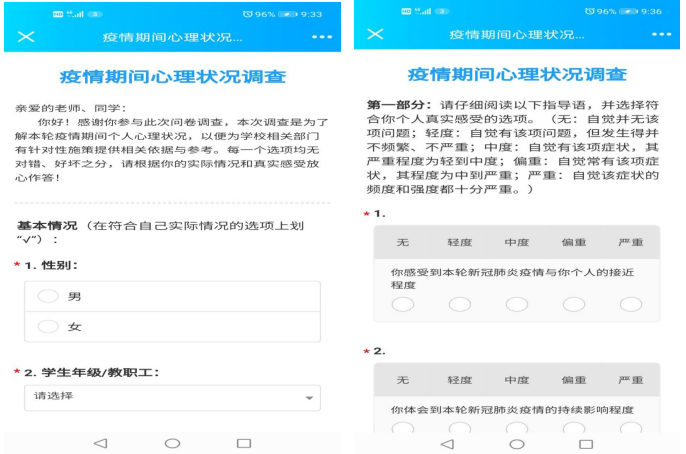Tap recent apps square on left screen
This screenshot has width=686, height=454.
tap(244, 442)
